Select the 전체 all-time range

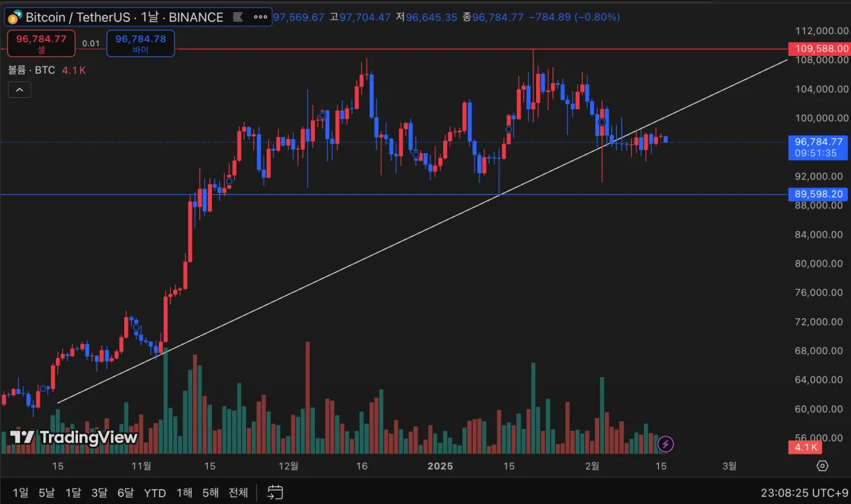[238, 493]
